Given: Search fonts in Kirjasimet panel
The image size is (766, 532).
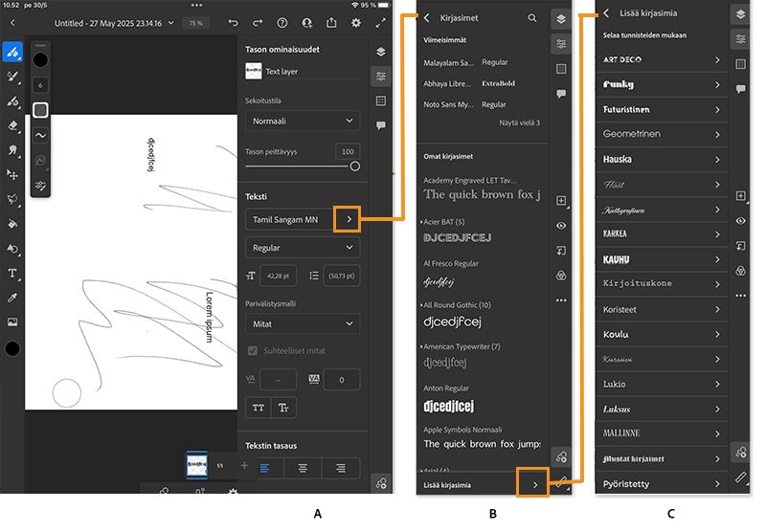Looking at the screenshot, I should (532, 18).
